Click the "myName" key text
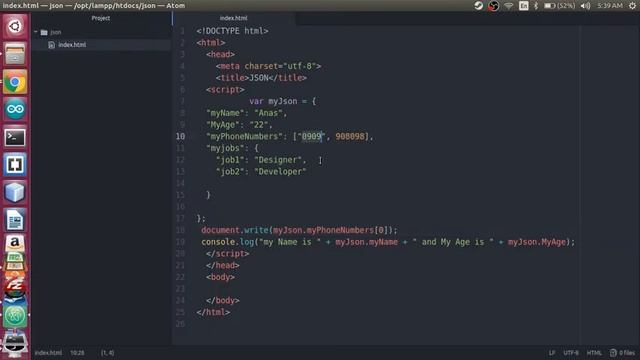The image size is (640, 360). (227, 113)
